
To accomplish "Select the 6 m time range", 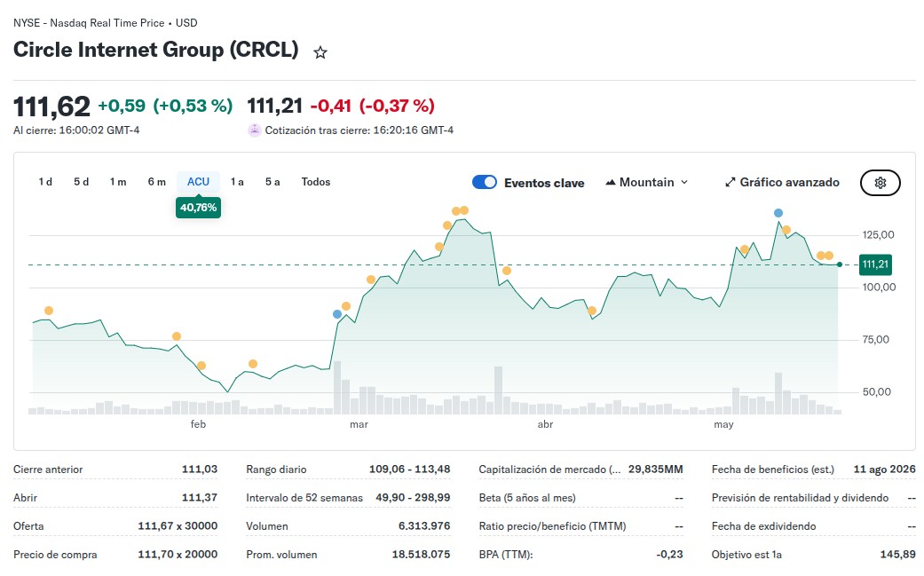I will 157,182.
